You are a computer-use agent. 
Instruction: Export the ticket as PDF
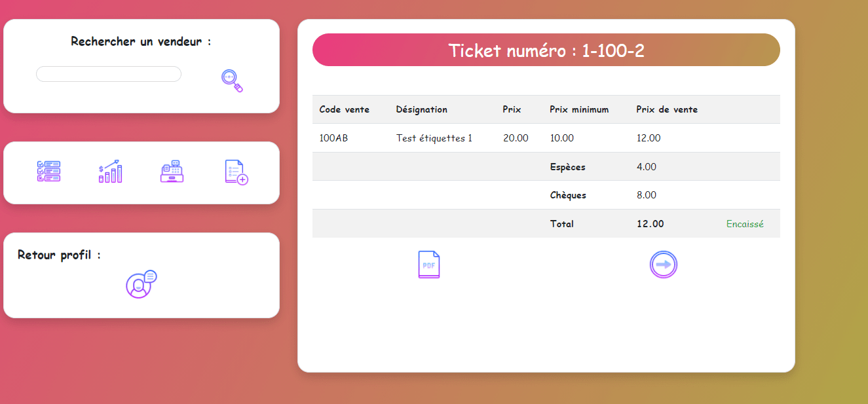(x=429, y=264)
